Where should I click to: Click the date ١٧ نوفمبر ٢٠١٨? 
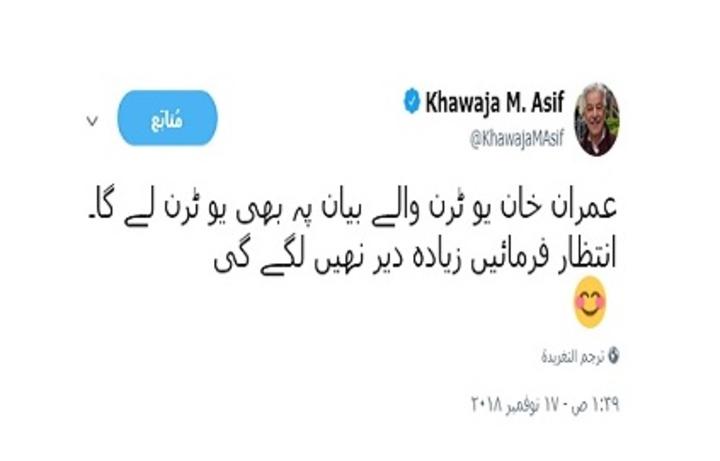[516, 405]
